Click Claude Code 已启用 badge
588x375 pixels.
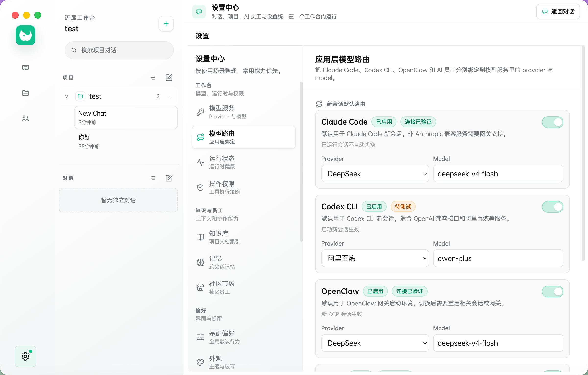pos(384,122)
